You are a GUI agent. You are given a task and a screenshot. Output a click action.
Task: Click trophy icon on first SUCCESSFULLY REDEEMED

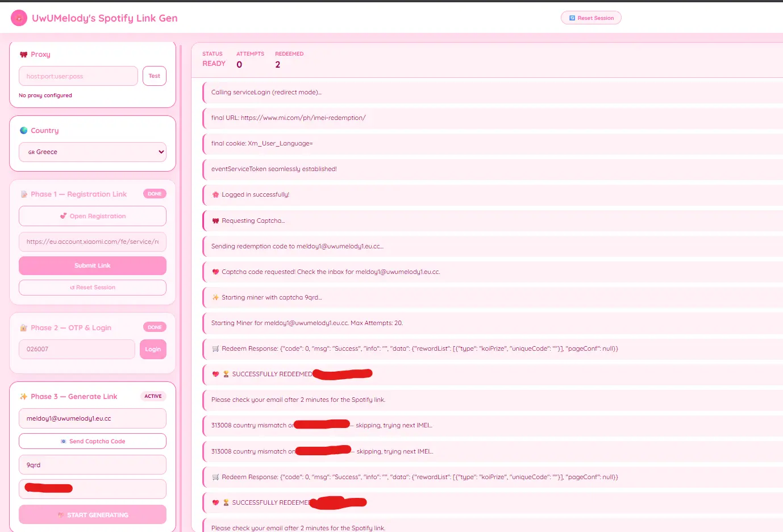coord(226,374)
